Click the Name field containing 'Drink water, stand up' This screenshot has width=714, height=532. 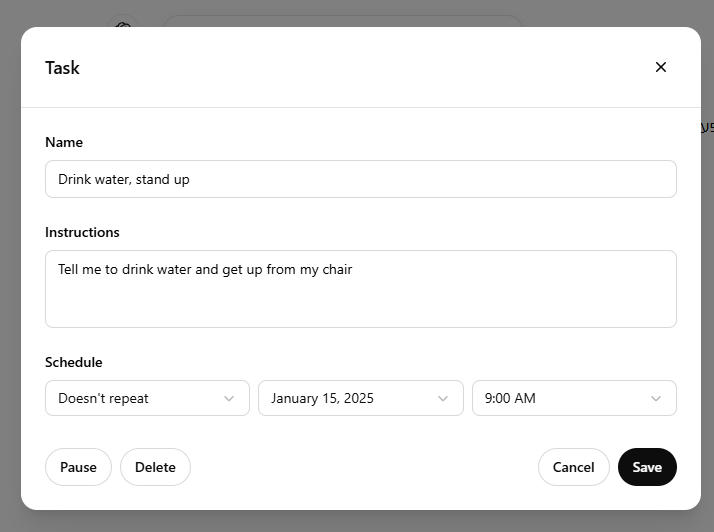(361, 179)
